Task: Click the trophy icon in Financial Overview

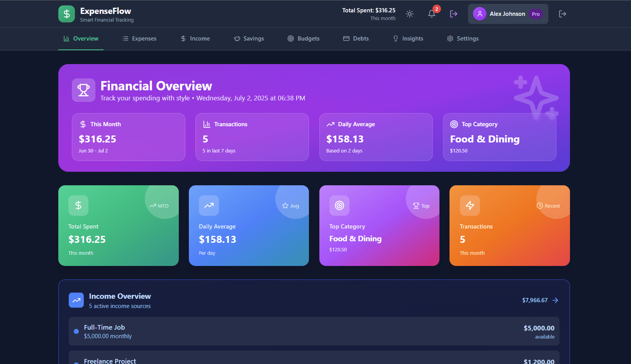Action: point(83,90)
